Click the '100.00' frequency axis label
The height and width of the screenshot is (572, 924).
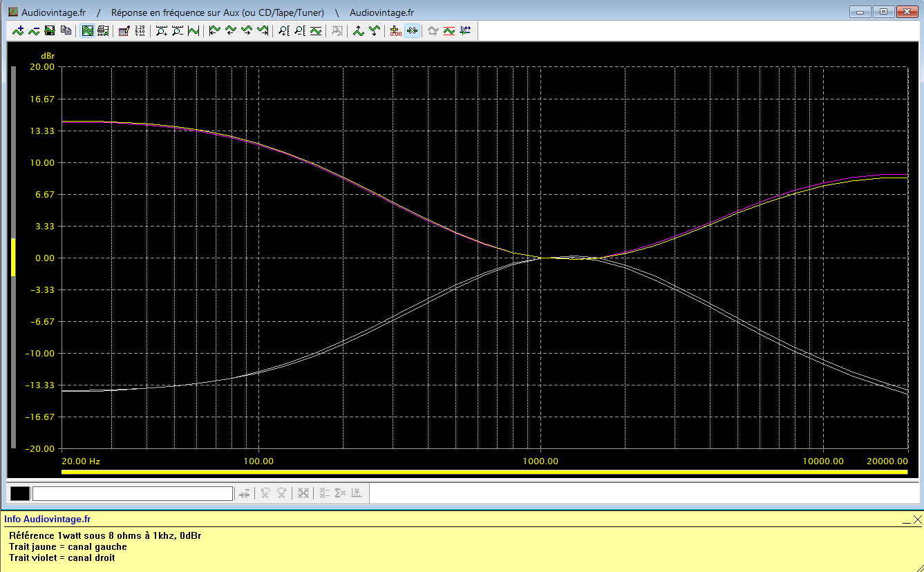[x=259, y=461]
